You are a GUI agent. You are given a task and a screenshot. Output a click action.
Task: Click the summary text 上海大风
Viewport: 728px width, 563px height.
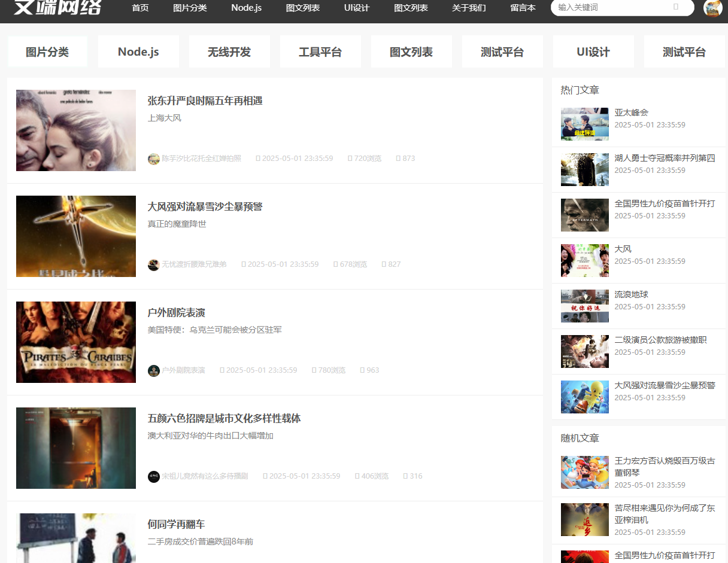pos(165,118)
